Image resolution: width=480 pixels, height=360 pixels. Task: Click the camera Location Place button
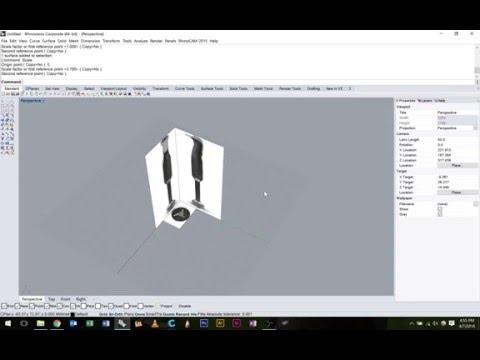456,165
